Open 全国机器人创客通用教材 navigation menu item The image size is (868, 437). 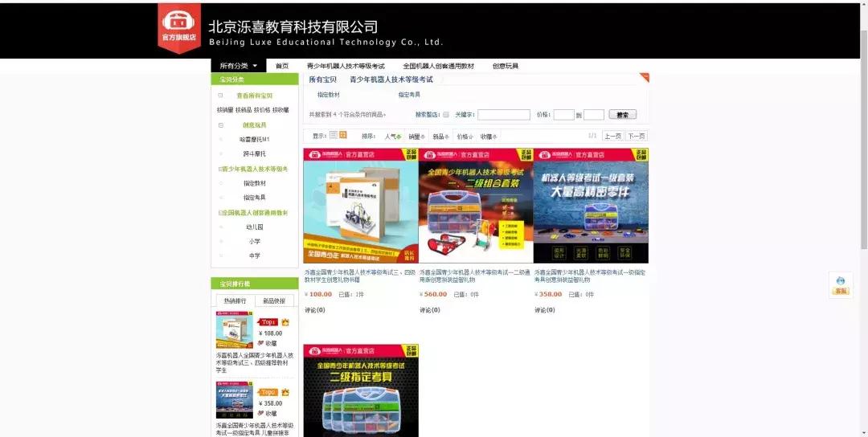tap(439, 66)
